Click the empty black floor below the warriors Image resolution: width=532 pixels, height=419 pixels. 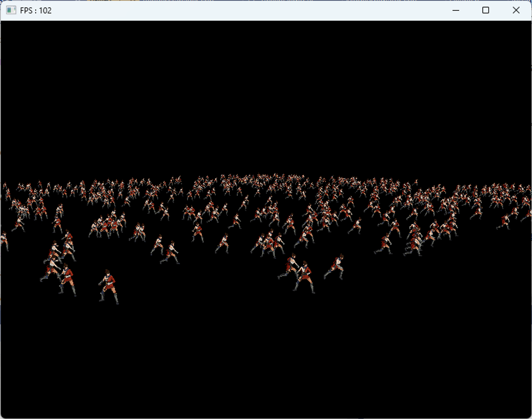click(266, 359)
